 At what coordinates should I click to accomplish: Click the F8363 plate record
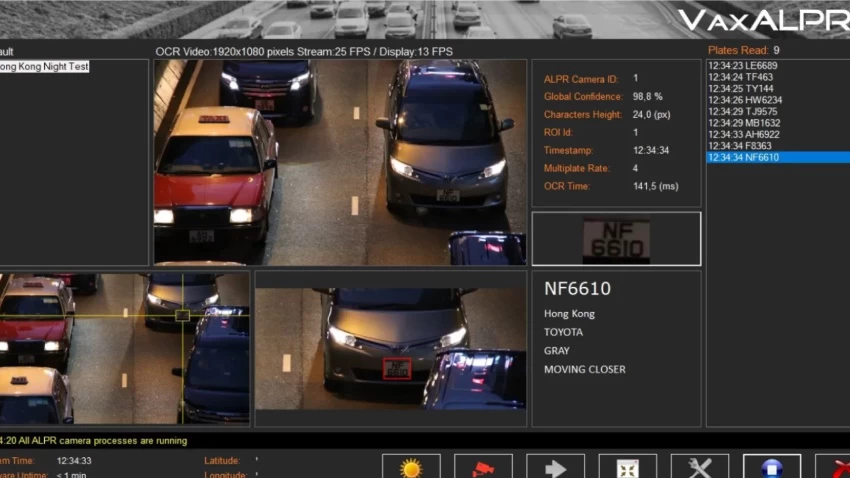pos(739,146)
